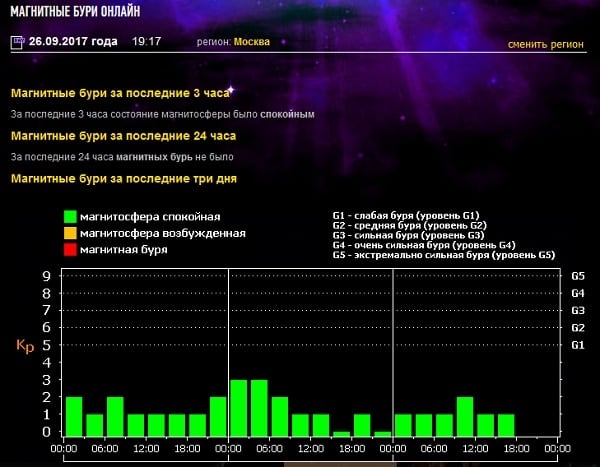
Task: Click the "МАГНИТНЫЕ БУРИ ОНЛАЙН" page title
Action: (x=75, y=11)
